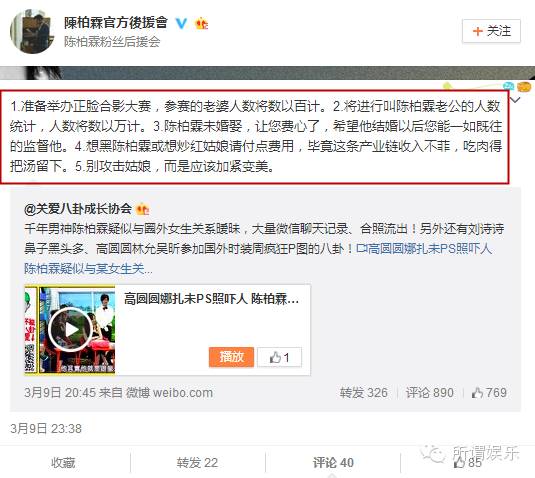The width and height of the screenshot is (535, 478).
Task: Click the 关注 follow button
Action: pos(491,31)
